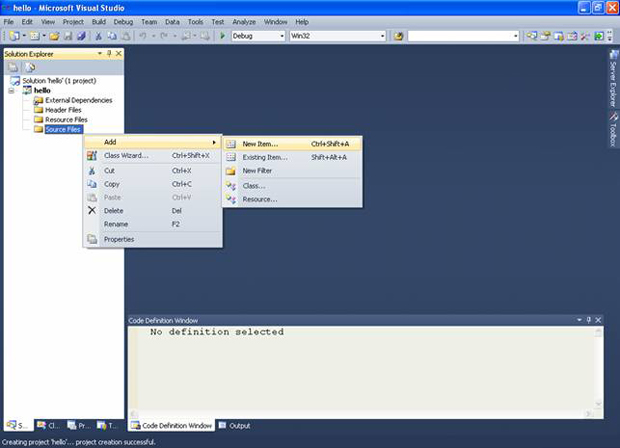Click the Open File folder icon

54,36
